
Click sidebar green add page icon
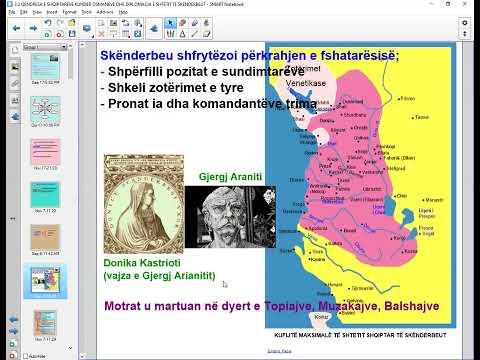tap(12, 344)
